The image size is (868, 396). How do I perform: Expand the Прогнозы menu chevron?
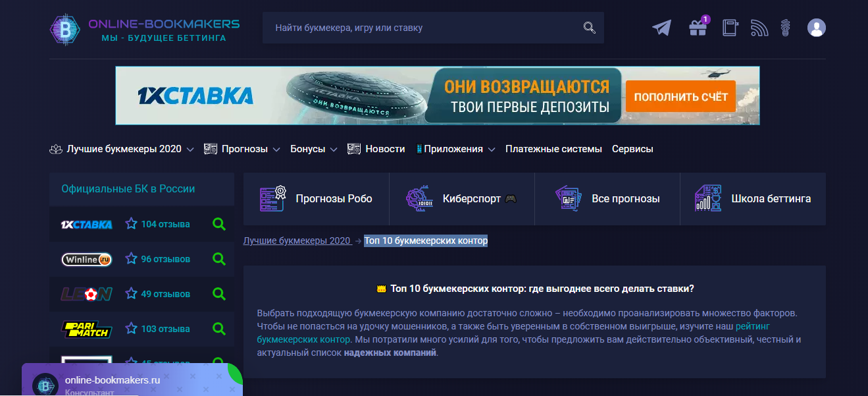click(x=276, y=150)
